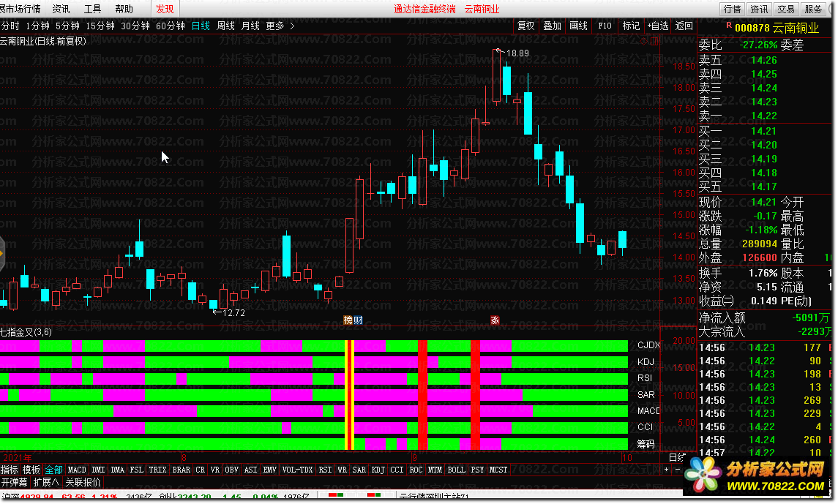Switch indicator to MTM
Viewport: 838px width, 504px height.
tap(435, 470)
